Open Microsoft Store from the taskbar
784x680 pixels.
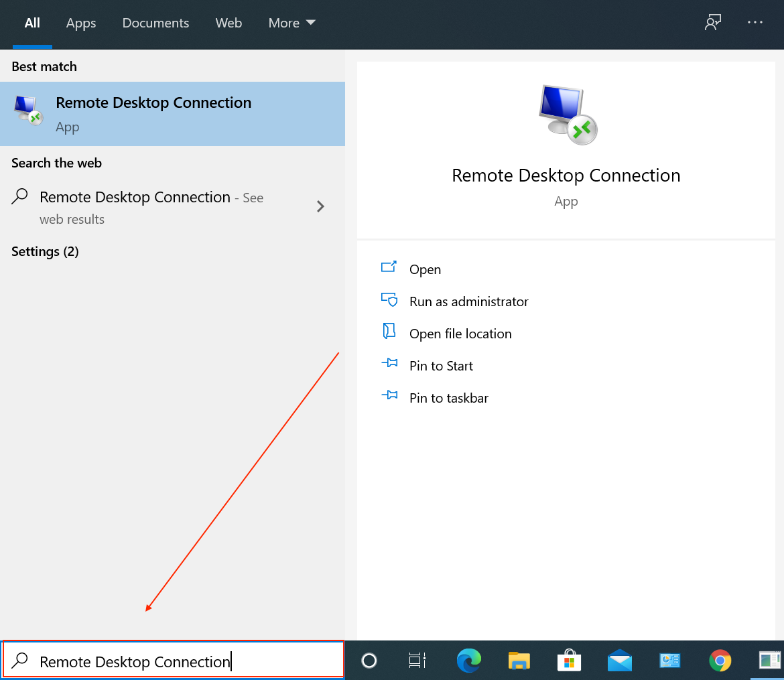tap(569, 661)
